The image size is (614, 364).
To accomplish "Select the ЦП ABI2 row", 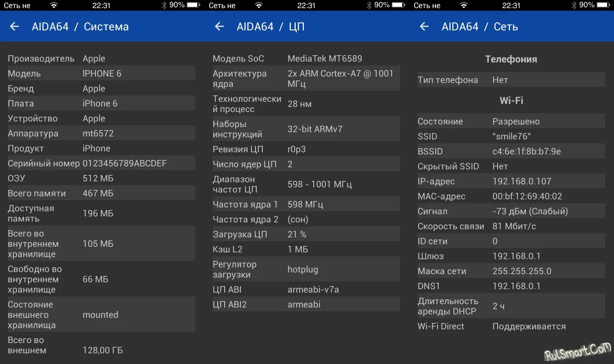I will click(x=306, y=304).
